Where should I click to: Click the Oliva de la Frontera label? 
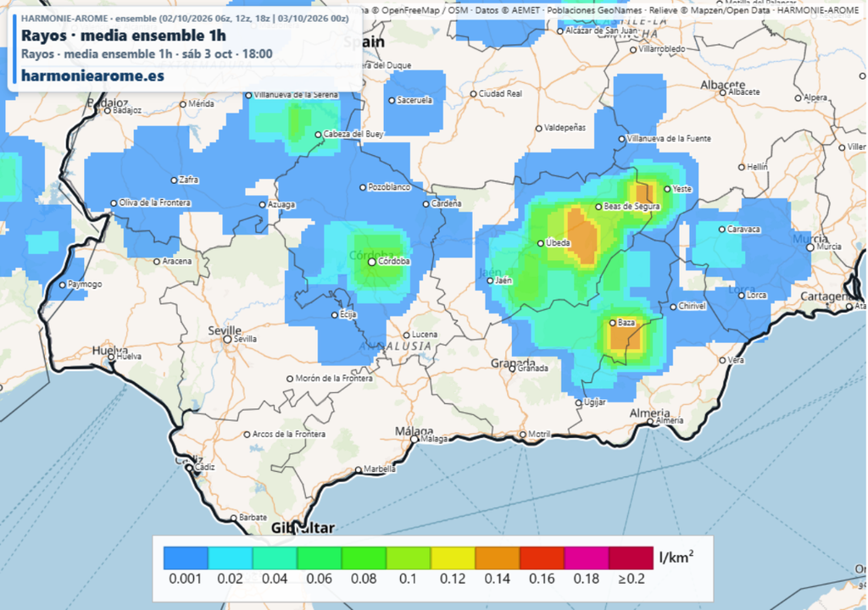point(155,203)
